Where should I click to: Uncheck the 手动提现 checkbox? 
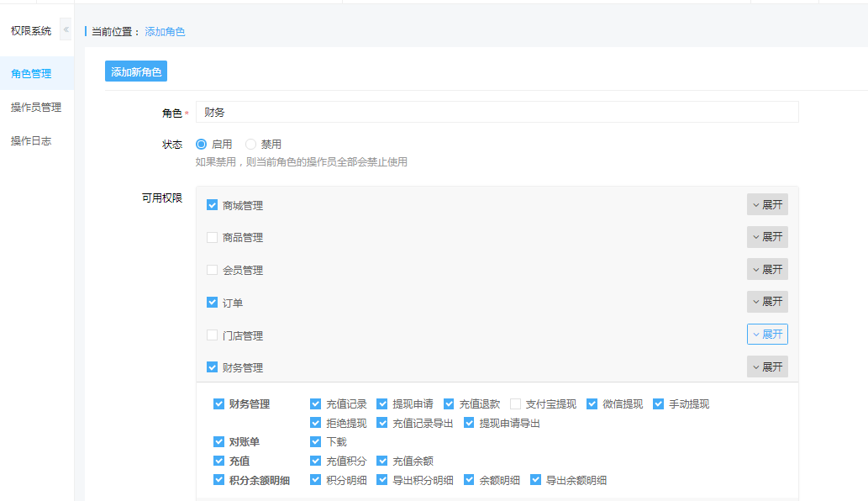click(658, 403)
